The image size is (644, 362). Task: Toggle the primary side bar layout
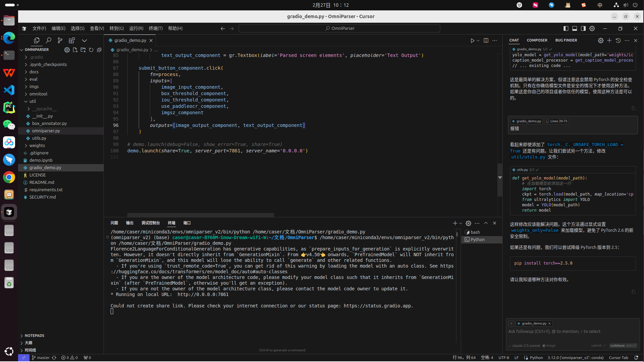(x=566, y=28)
